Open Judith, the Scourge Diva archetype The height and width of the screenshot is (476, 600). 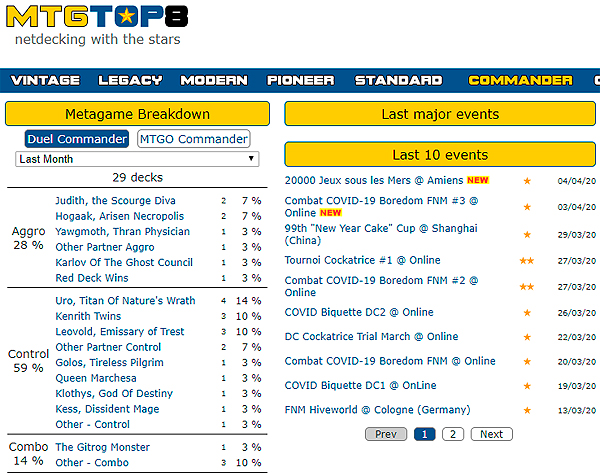[115, 201]
